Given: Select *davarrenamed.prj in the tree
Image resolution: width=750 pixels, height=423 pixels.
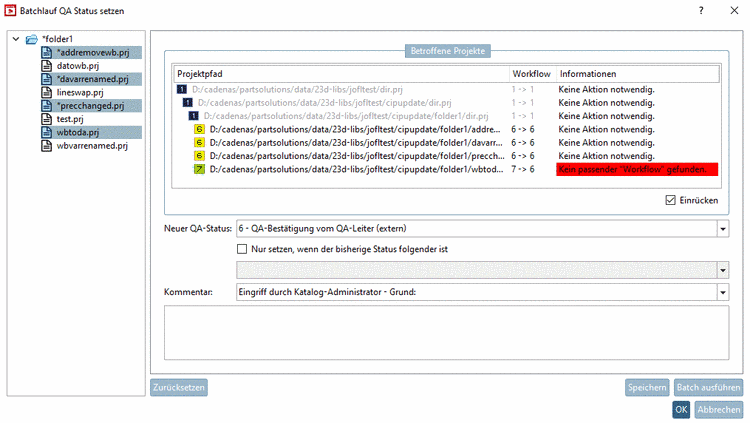Looking at the screenshot, I should pyautogui.click(x=92, y=79).
